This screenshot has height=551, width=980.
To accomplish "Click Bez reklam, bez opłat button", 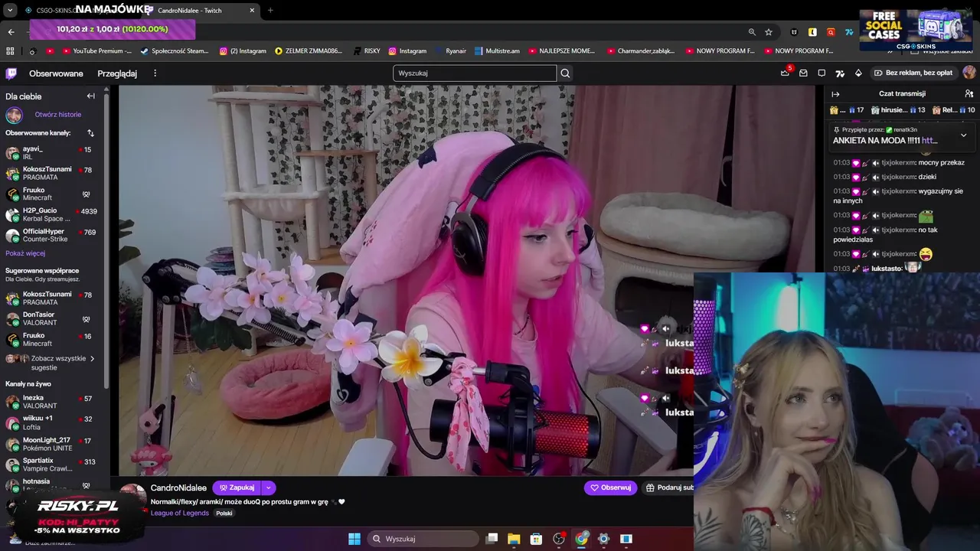I will (x=913, y=73).
